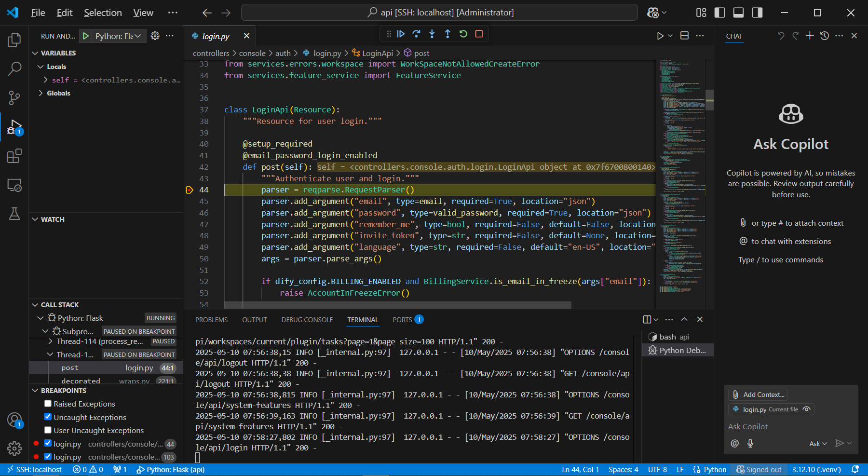Open the Extensions view in activity bar
The height and width of the screenshot is (476, 868).
[14, 156]
